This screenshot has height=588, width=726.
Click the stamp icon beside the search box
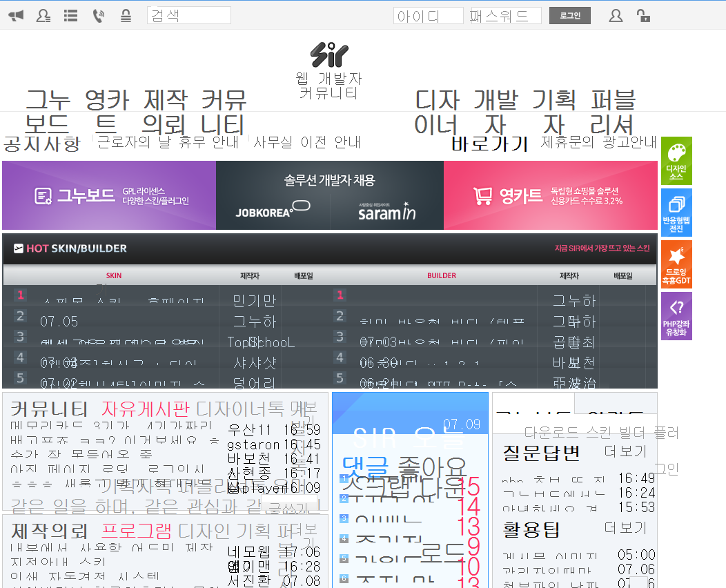pos(126,16)
